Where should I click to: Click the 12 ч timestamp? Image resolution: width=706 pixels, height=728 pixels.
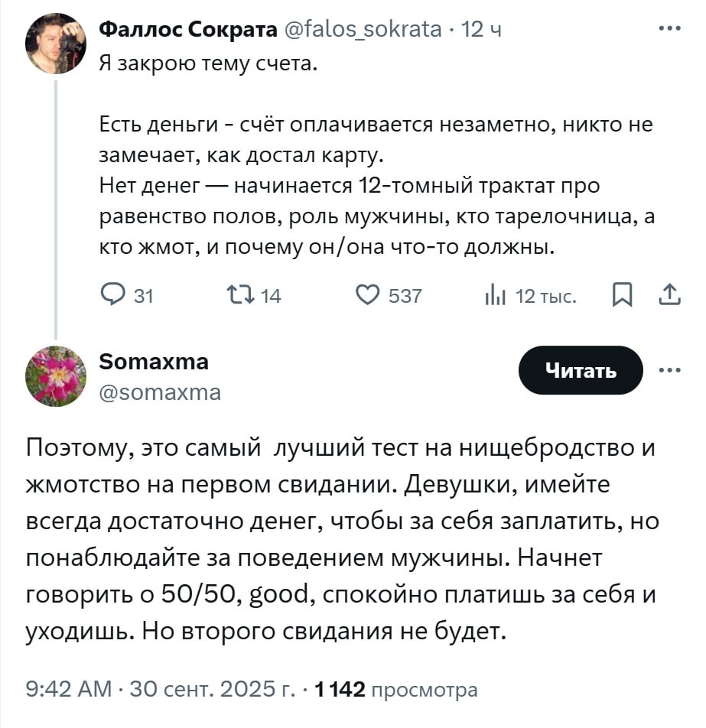(x=483, y=30)
